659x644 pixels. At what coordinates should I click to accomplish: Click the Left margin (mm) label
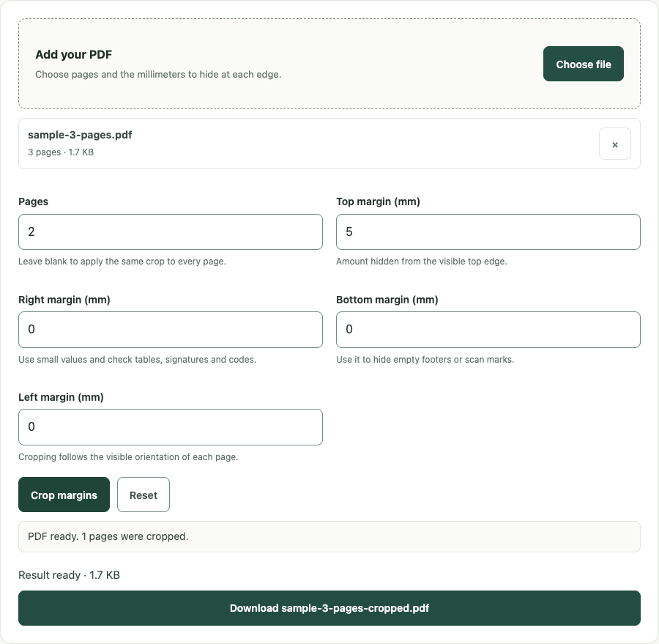(x=61, y=397)
